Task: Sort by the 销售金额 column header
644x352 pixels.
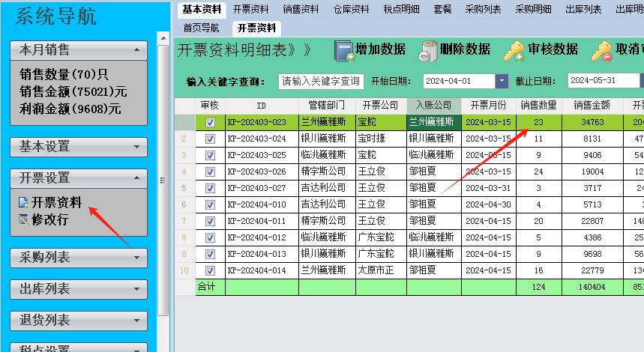Action: [591, 105]
